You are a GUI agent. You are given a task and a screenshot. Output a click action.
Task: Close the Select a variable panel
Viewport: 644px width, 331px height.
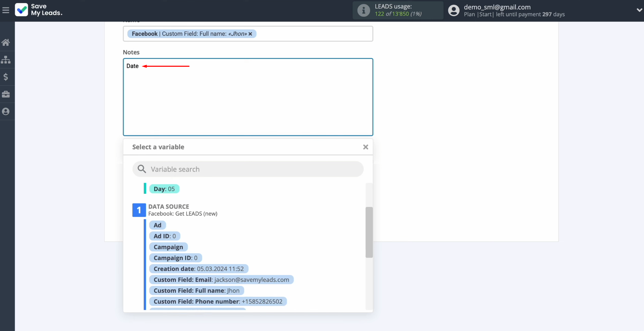point(365,147)
